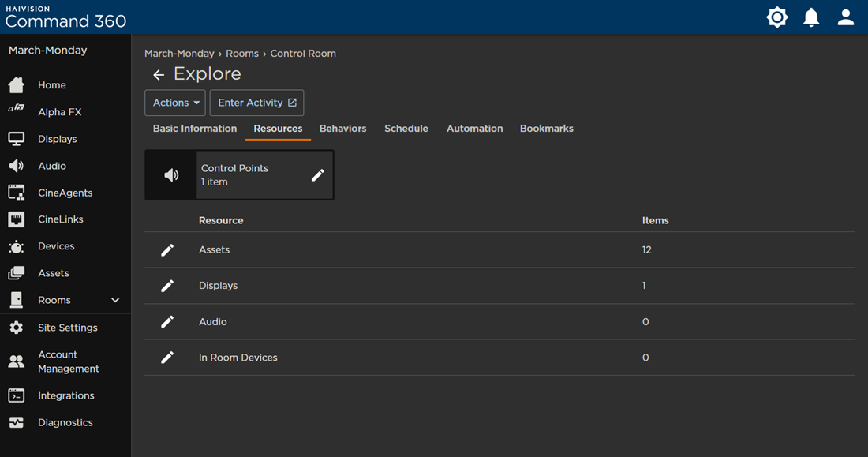This screenshot has width=868, height=457.
Task: Click the Site Settings gear icon
Action: click(16, 328)
